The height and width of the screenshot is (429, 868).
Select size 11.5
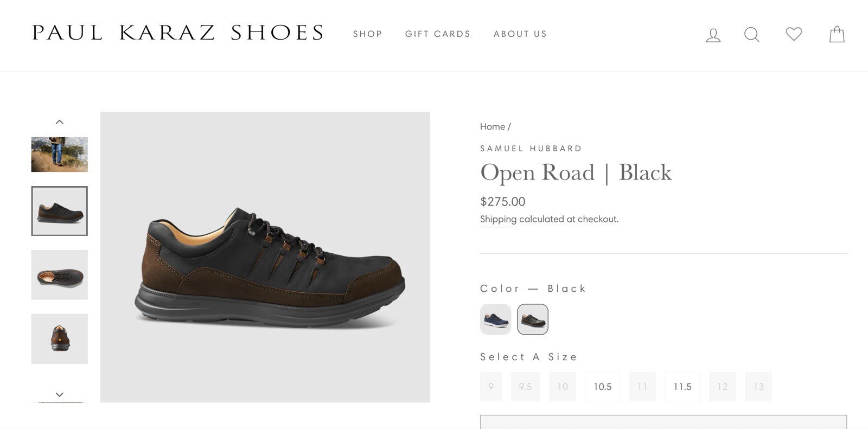[x=682, y=387]
